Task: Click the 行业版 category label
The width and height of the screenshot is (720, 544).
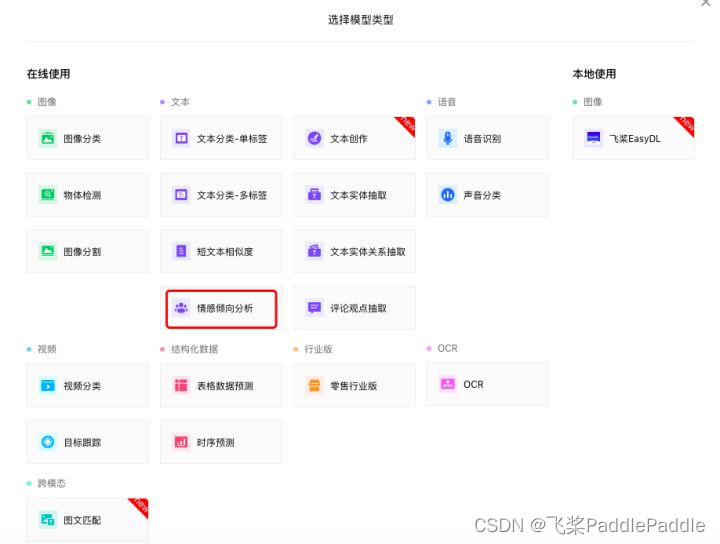Action: click(318, 349)
